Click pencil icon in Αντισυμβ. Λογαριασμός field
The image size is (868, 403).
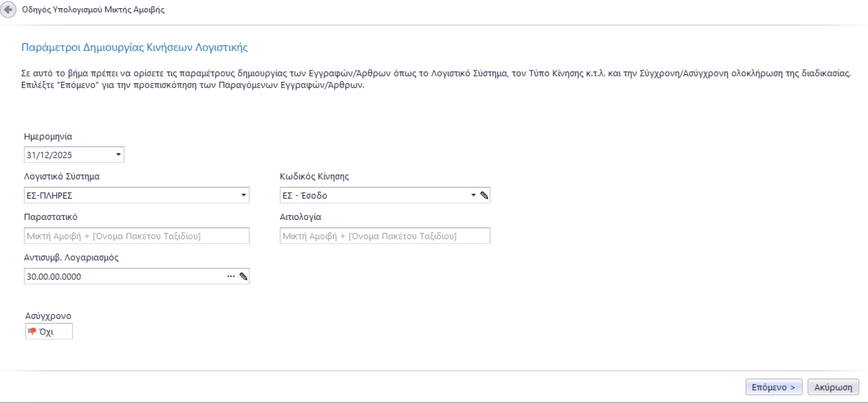(x=243, y=277)
